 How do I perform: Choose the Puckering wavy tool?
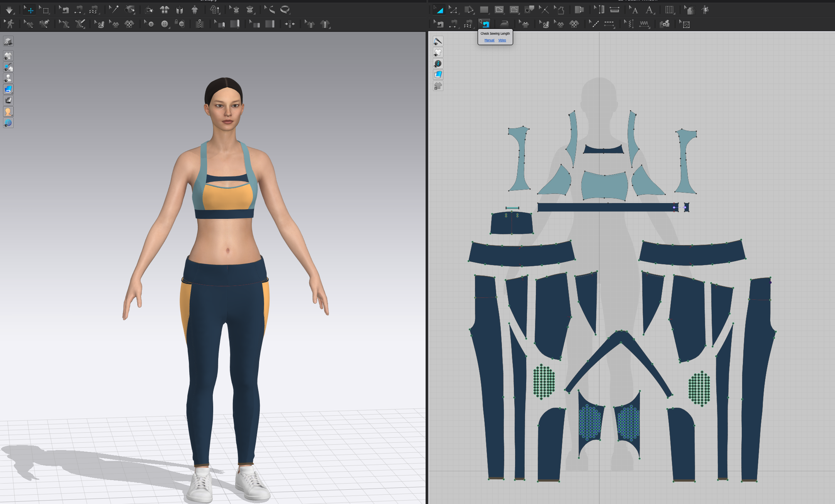[644, 24]
